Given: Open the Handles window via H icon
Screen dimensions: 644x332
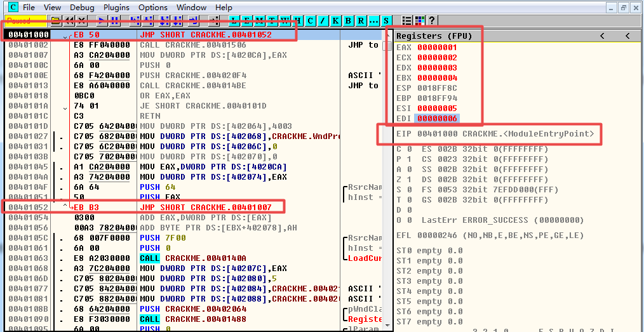Looking at the screenshot, I should click(297, 20).
